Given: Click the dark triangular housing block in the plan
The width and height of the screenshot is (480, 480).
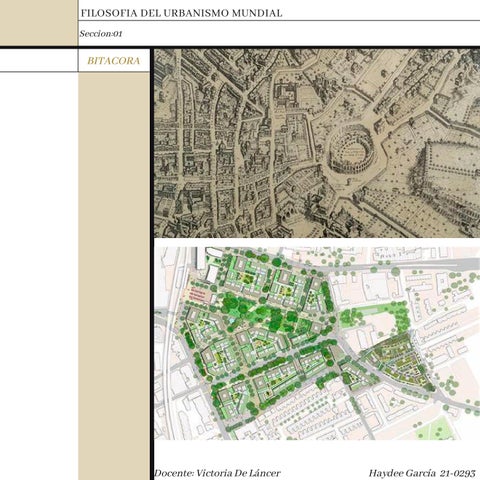Looking at the screenshot, I should (397, 362).
